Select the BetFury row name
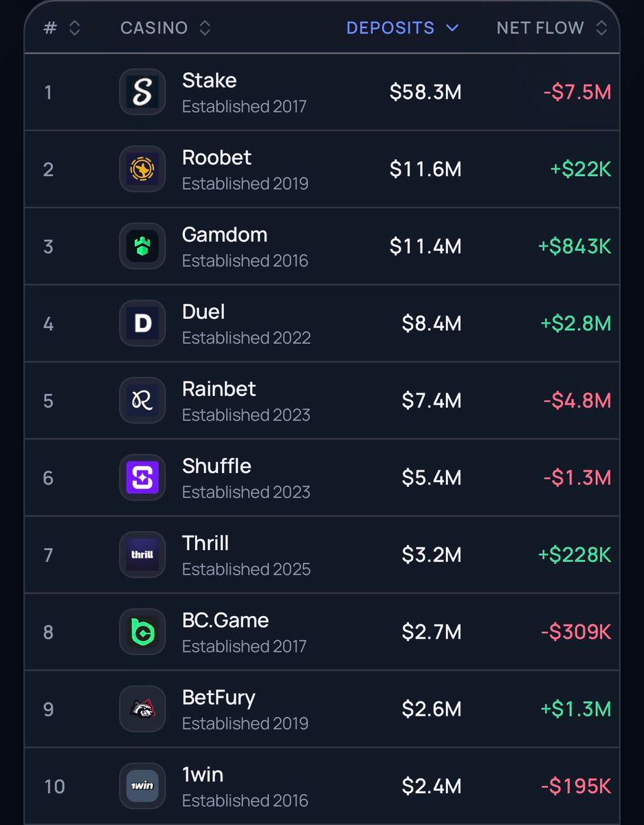Viewport: 644px width, 825px height. 219,698
